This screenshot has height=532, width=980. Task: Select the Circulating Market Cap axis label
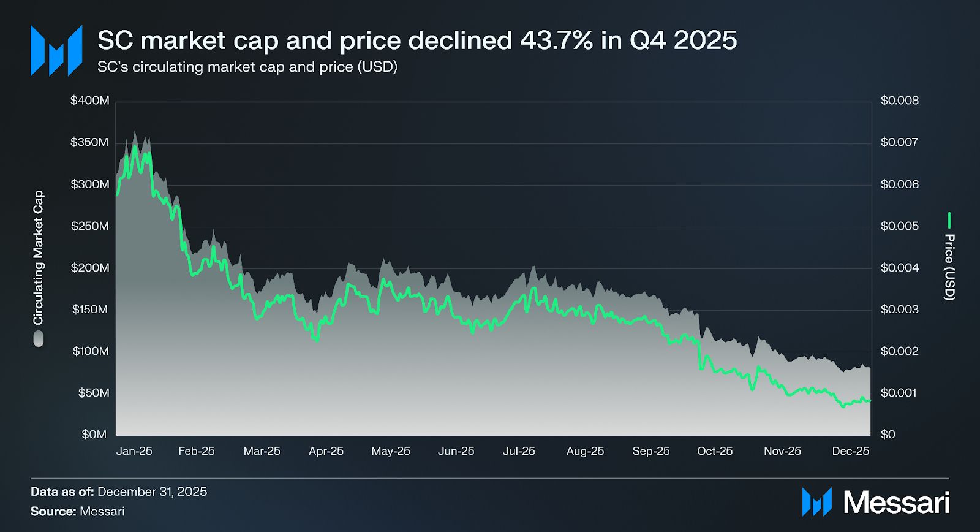tap(39, 257)
